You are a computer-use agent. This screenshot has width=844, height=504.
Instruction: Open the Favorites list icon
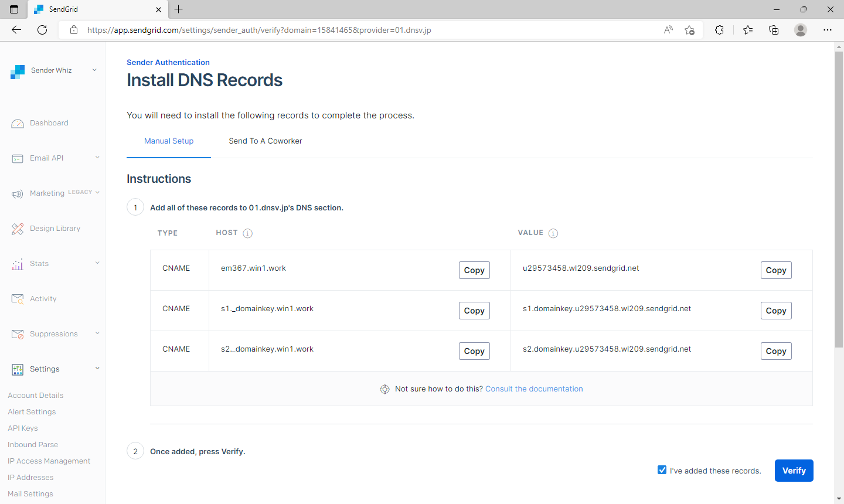click(x=748, y=30)
